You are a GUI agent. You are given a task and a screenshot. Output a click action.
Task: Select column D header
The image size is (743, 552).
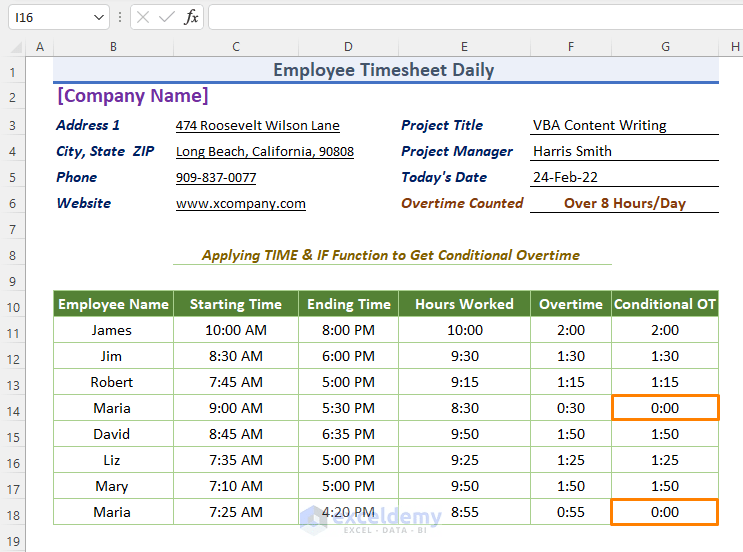(x=348, y=47)
